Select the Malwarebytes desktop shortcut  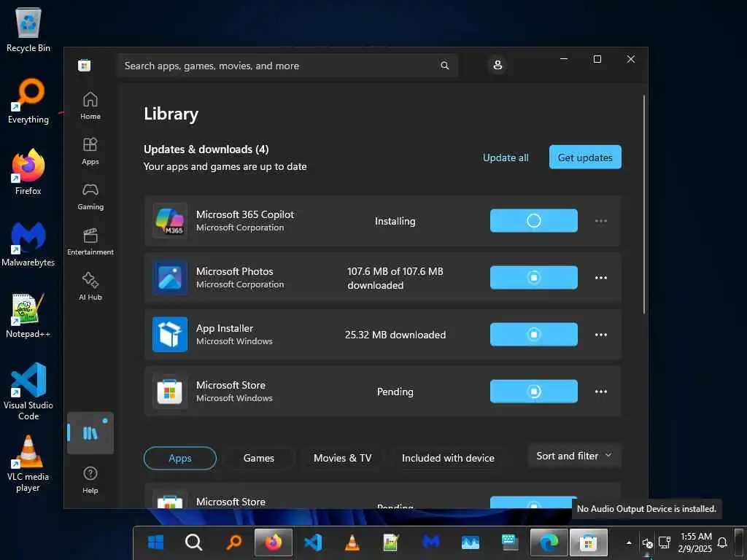point(28,244)
